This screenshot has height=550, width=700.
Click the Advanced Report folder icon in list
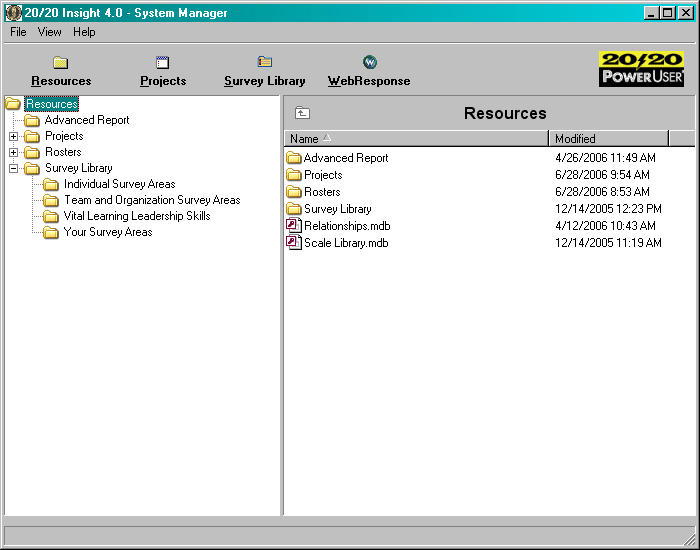tap(294, 158)
